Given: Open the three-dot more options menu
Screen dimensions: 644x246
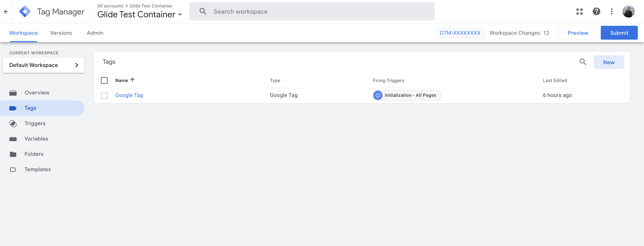Looking at the screenshot, I should [611, 12].
